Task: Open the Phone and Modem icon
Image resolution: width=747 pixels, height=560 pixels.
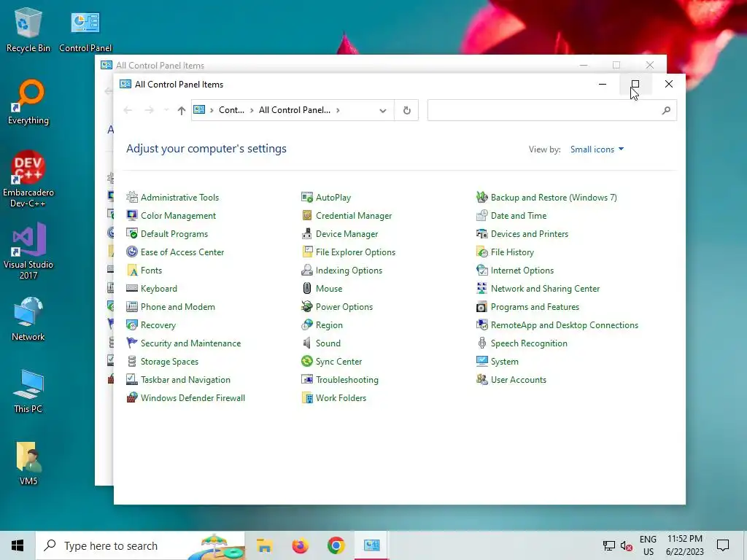Action: pos(132,307)
